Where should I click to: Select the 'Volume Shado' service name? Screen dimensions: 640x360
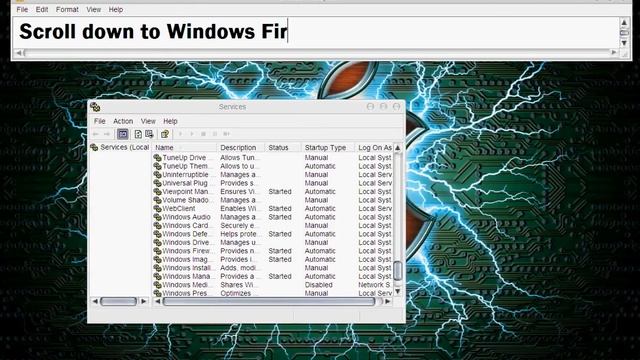187,200
